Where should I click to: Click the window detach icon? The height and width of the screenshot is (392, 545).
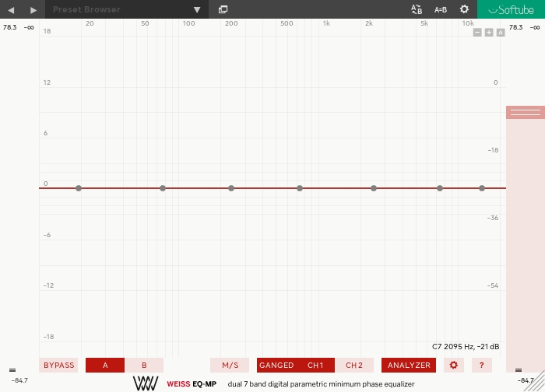pyautogui.click(x=223, y=9)
